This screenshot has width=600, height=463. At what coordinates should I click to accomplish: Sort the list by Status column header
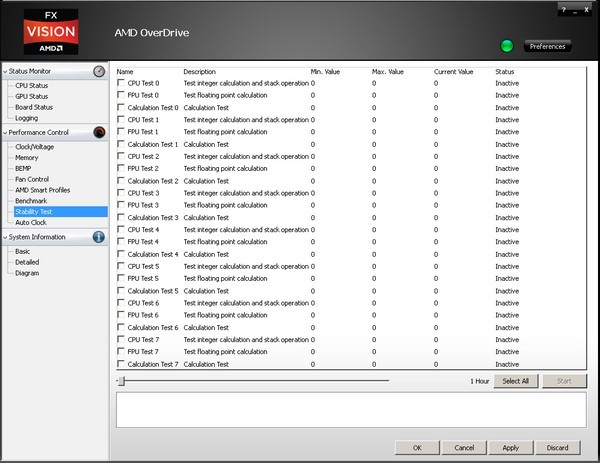(x=505, y=72)
